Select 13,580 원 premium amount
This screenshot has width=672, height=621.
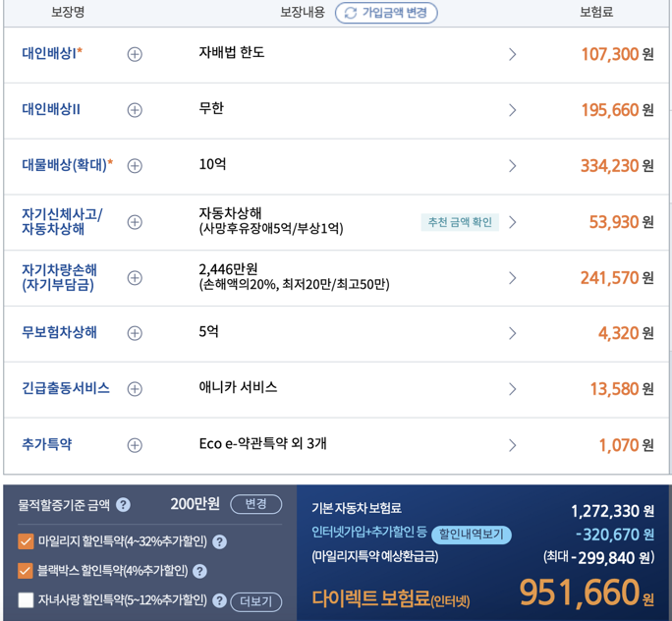622,389
